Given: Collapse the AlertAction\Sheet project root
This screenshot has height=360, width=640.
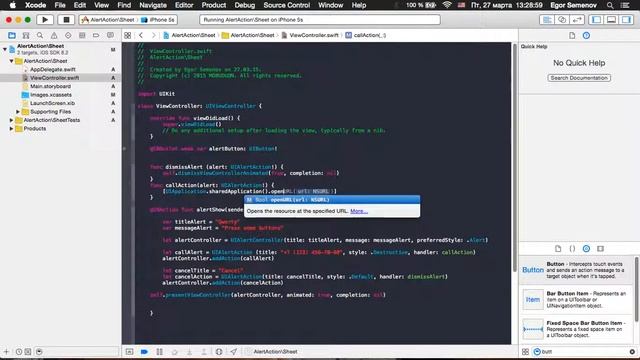Looking at the screenshot, I should (x=5, y=49).
